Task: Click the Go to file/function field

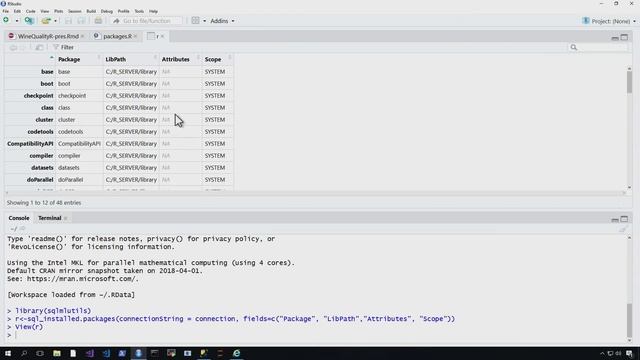Action: pos(146,21)
